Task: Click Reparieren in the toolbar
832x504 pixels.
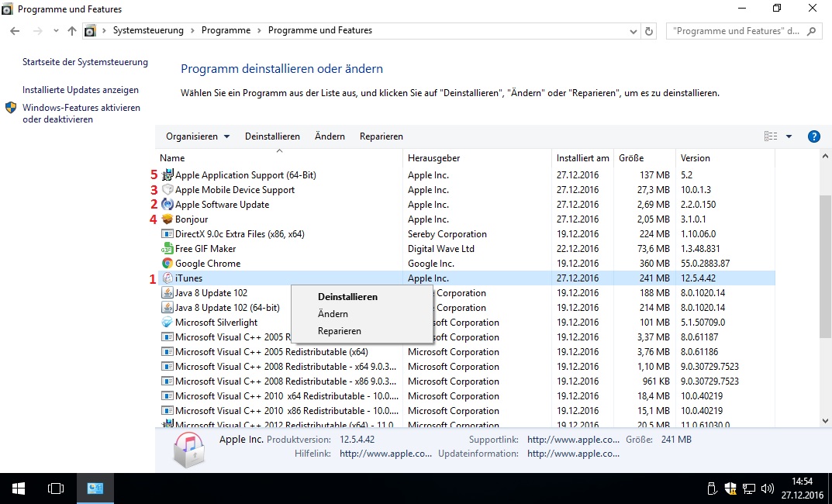Action: click(x=381, y=136)
